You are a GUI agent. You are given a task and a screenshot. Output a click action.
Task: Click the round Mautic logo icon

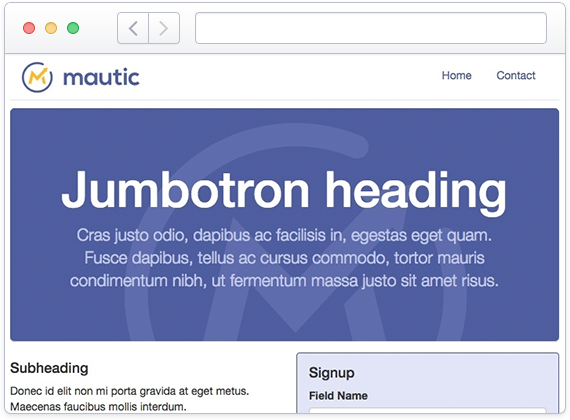point(37,77)
